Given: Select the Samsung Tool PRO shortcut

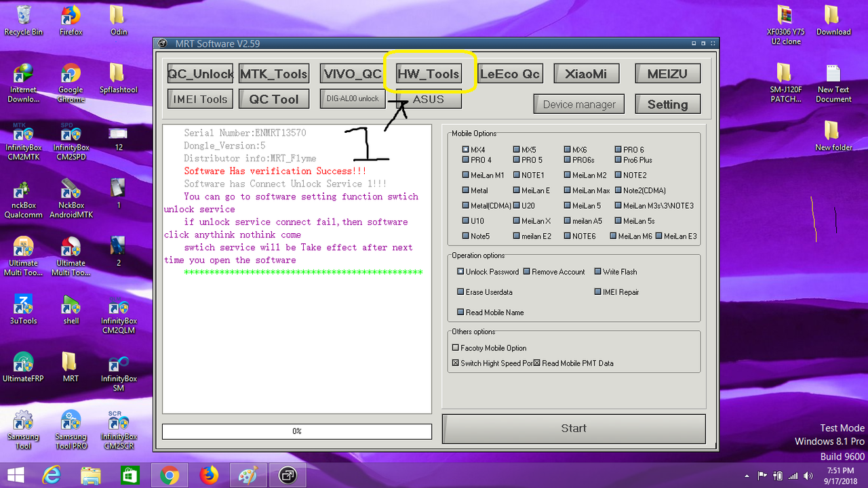Looking at the screenshot, I should pos(71,430).
